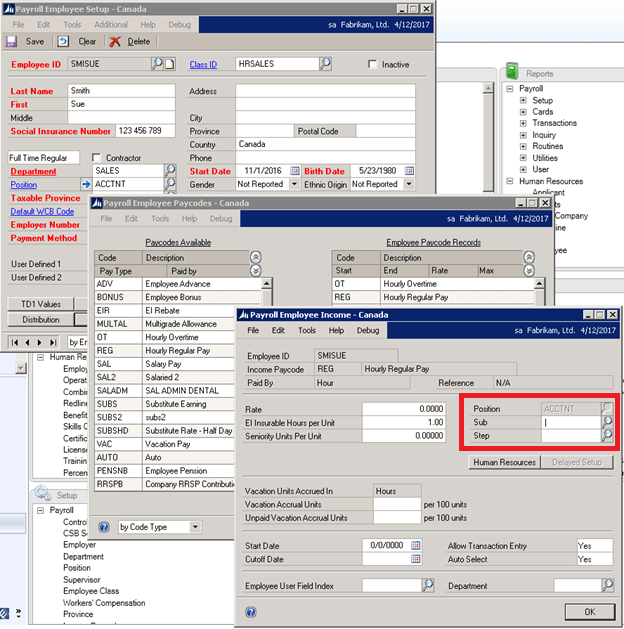Collapse Paycodes Available header with up chevron
The width and height of the screenshot is (624, 629).
pyautogui.click(x=255, y=257)
